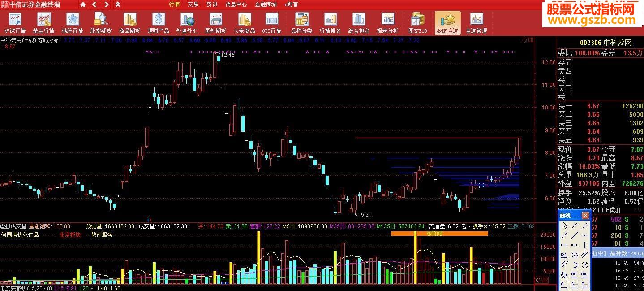Select arc drawing tool in 画线 palette
Screen dimensions: 644x291
575,265
